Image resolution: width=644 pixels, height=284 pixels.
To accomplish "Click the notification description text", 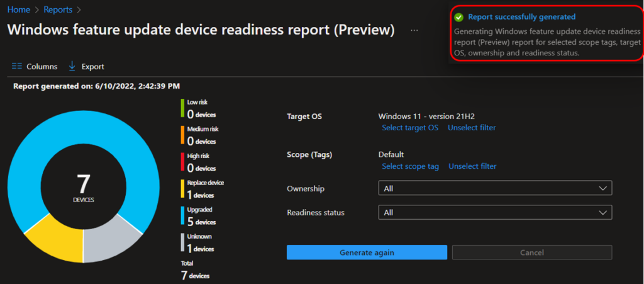I will coord(547,42).
